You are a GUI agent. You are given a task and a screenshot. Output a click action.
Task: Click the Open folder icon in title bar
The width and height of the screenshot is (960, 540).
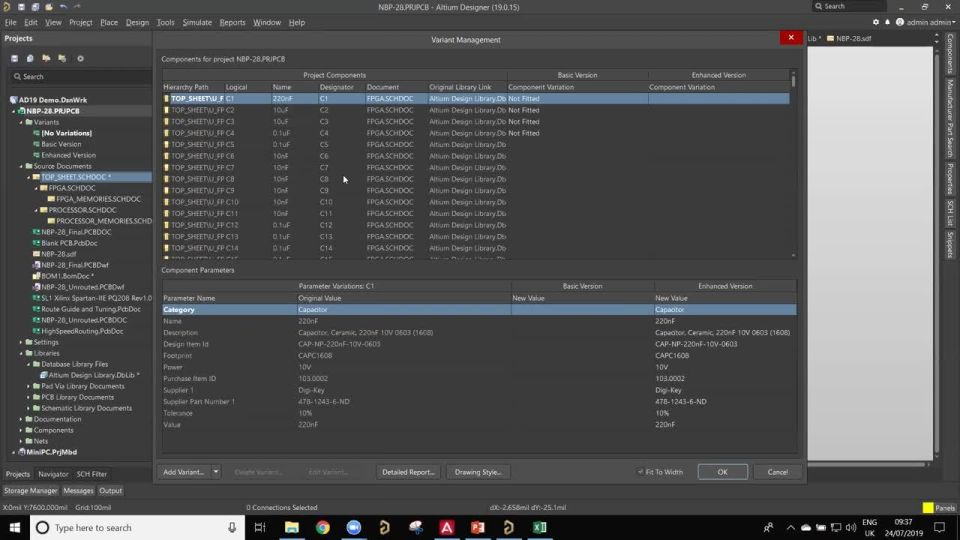[x=48, y=7]
